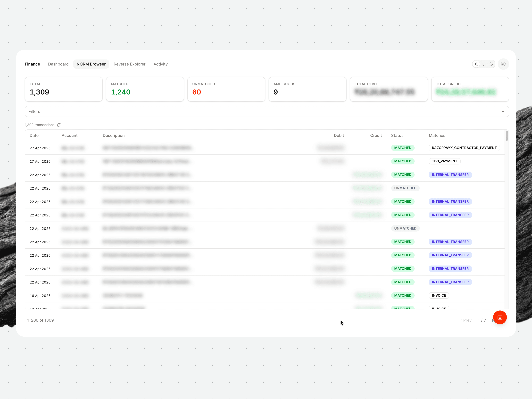Viewport: 532px width, 399px height.
Task: Switch to light theme sun icon
Action: tap(476, 64)
